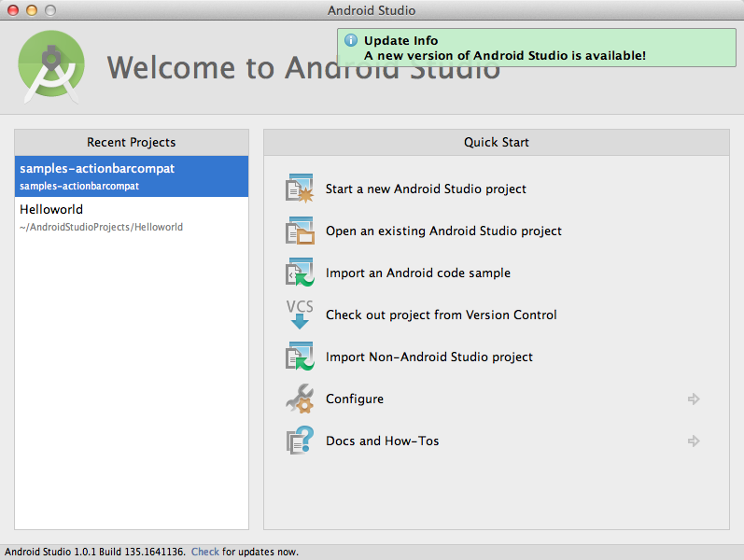Click the Android Studio logo in the header
The image size is (744, 560).
click(51, 66)
